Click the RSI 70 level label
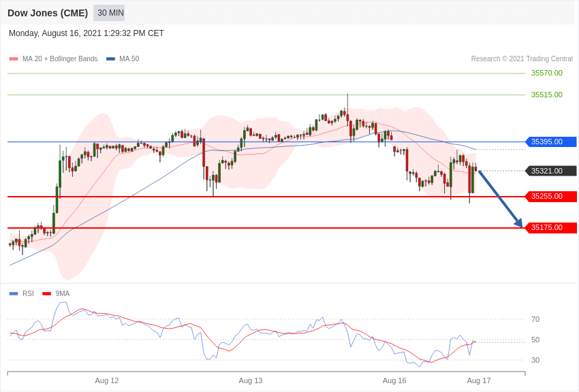This screenshot has width=579, height=392. (535, 320)
